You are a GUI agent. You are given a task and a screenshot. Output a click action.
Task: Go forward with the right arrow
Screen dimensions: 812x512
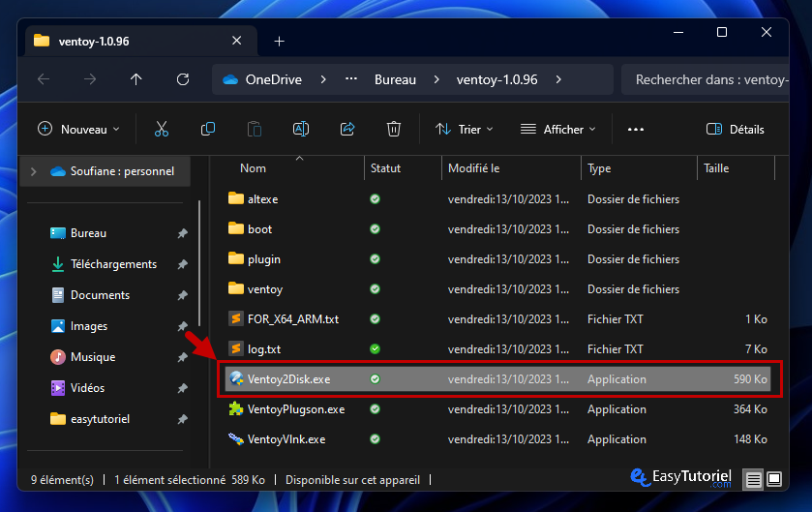point(90,79)
